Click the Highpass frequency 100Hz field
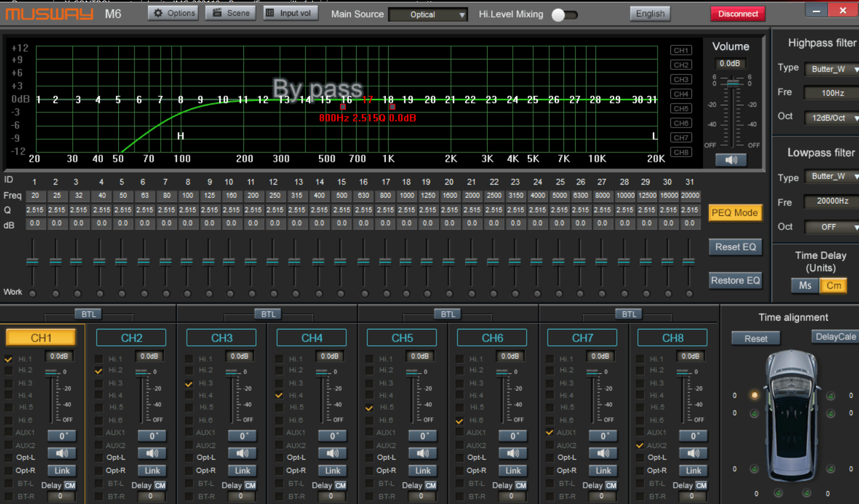The height and width of the screenshot is (504, 859). (832, 93)
